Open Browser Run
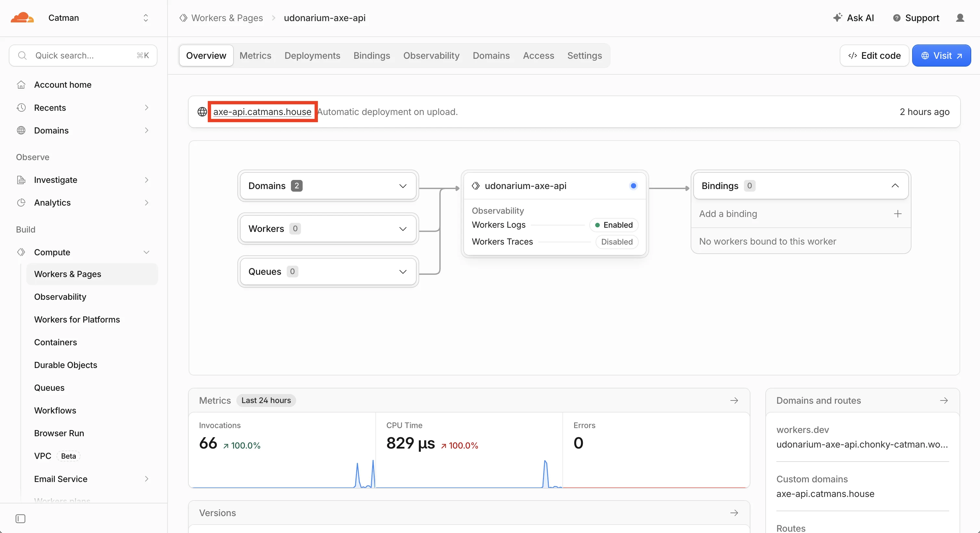This screenshot has width=980, height=533. (59, 433)
